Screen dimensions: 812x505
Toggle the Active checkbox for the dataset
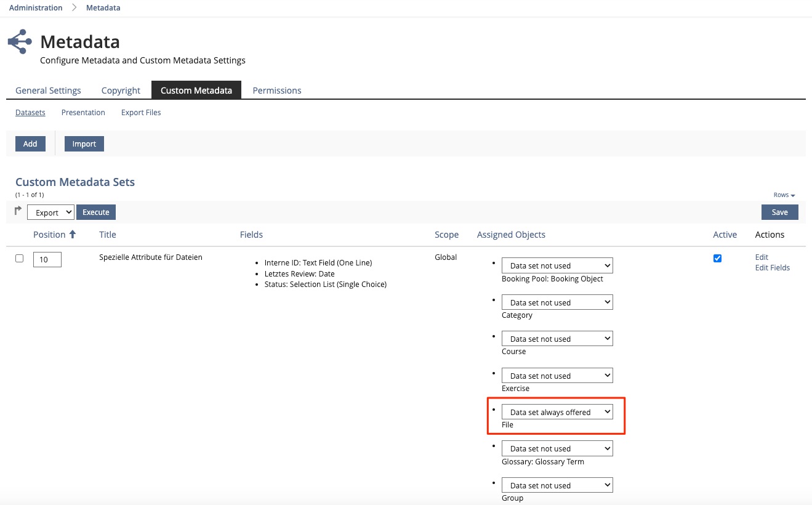tap(717, 259)
